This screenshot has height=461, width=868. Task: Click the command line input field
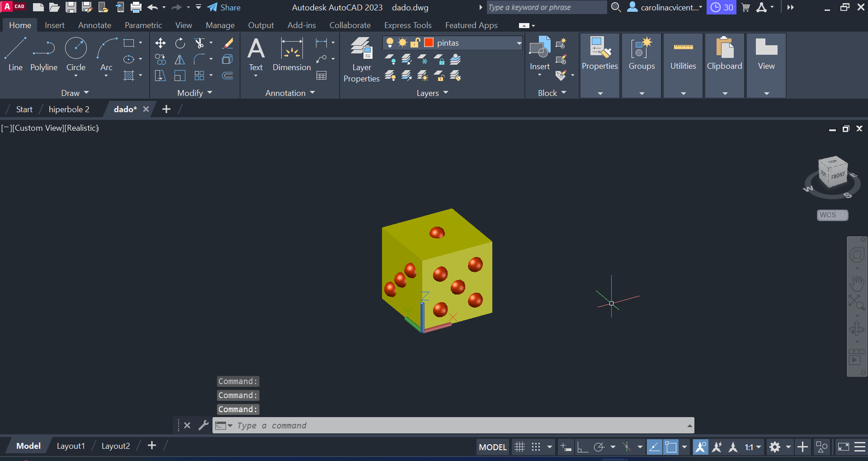pyautogui.click(x=452, y=426)
